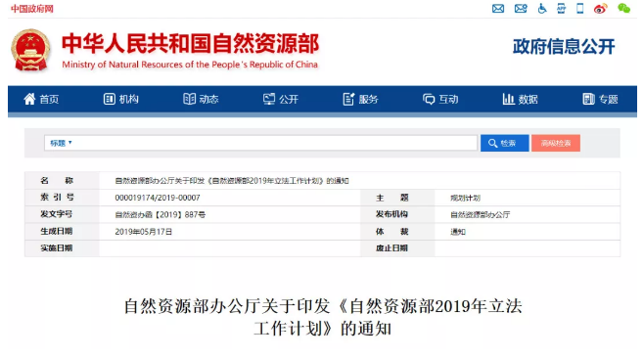Open the 首页 home menu item

tap(41, 99)
